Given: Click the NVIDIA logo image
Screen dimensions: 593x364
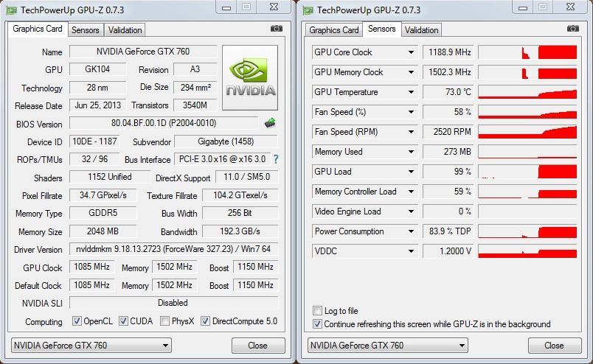Looking at the screenshot, I should [x=250, y=78].
